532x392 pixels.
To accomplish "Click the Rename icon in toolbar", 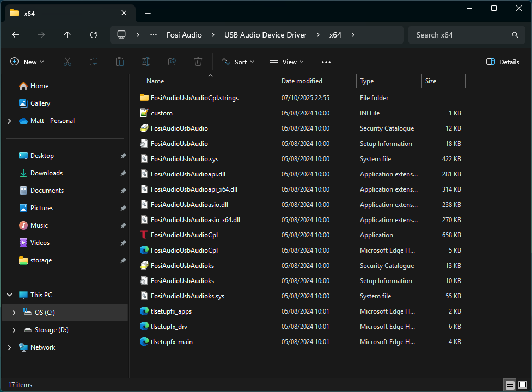I will [146, 62].
